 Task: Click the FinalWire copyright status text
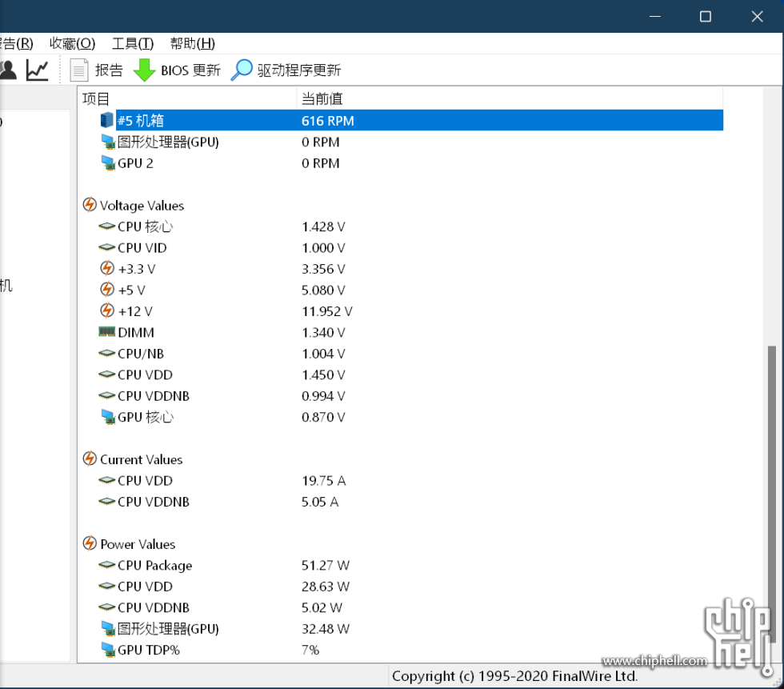pyautogui.click(x=514, y=676)
